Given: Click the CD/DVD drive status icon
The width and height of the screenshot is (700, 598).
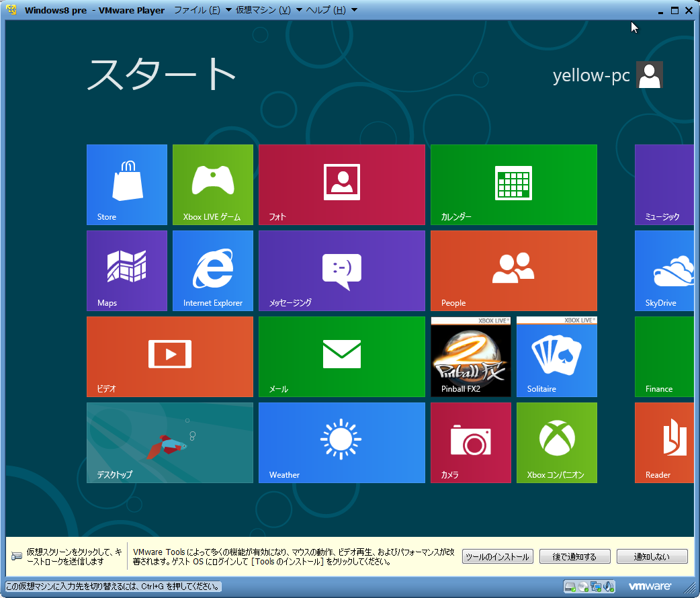Looking at the screenshot, I should [583, 587].
